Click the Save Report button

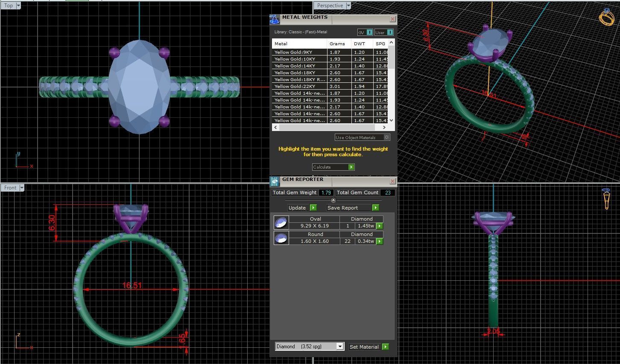coord(353,208)
